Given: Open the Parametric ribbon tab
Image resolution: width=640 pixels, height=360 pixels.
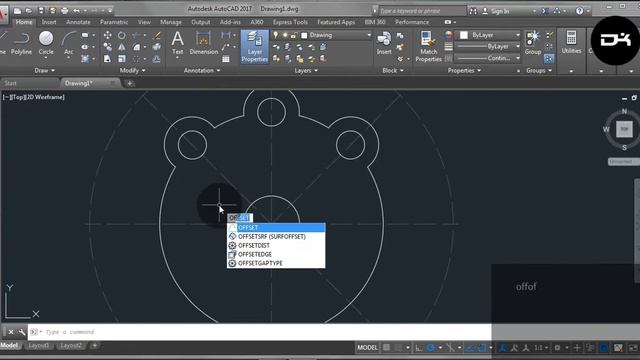Looking at the screenshot, I should pos(114,22).
